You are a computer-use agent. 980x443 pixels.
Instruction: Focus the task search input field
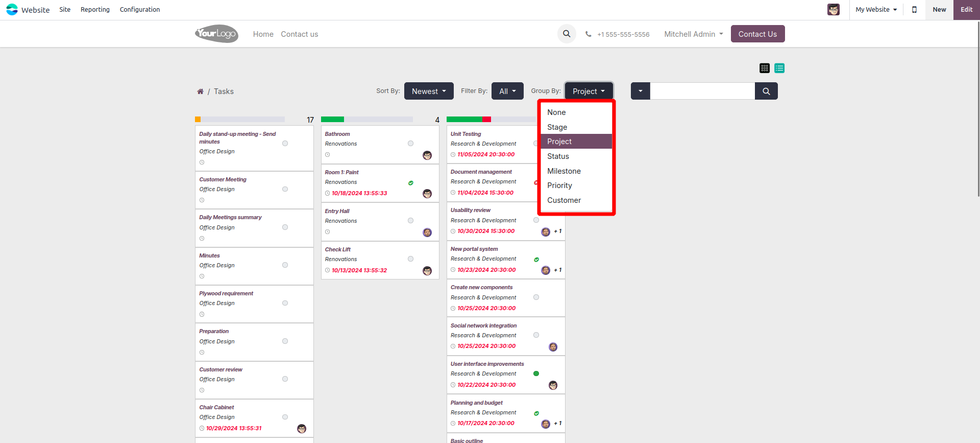click(702, 91)
